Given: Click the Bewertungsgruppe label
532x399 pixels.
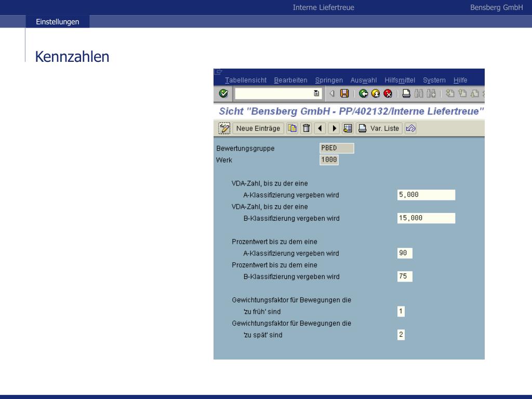Looking at the screenshot, I should pyautogui.click(x=245, y=148).
